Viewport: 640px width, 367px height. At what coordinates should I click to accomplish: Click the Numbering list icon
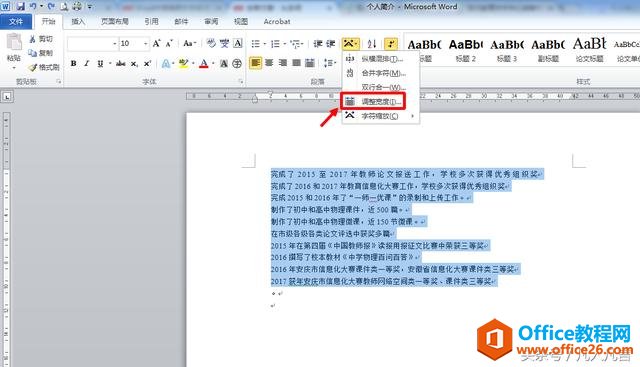click(276, 43)
